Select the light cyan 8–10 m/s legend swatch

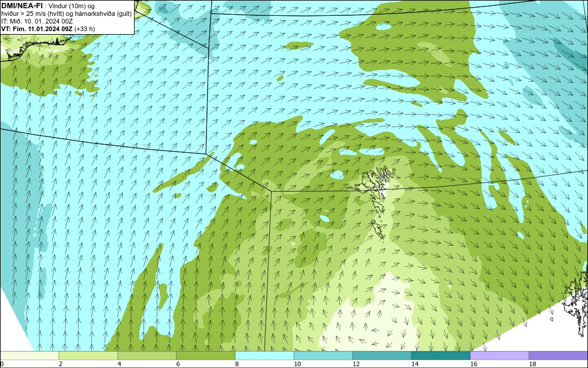click(x=265, y=355)
